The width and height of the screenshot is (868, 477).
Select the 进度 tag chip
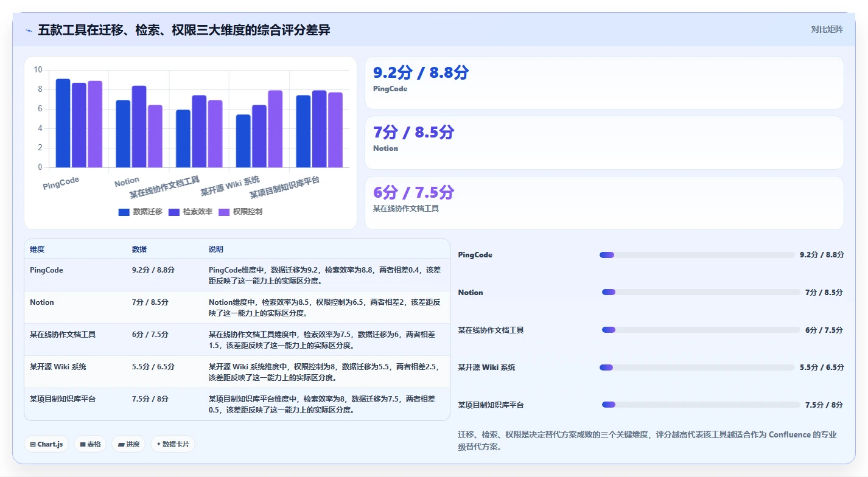click(x=129, y=444)
